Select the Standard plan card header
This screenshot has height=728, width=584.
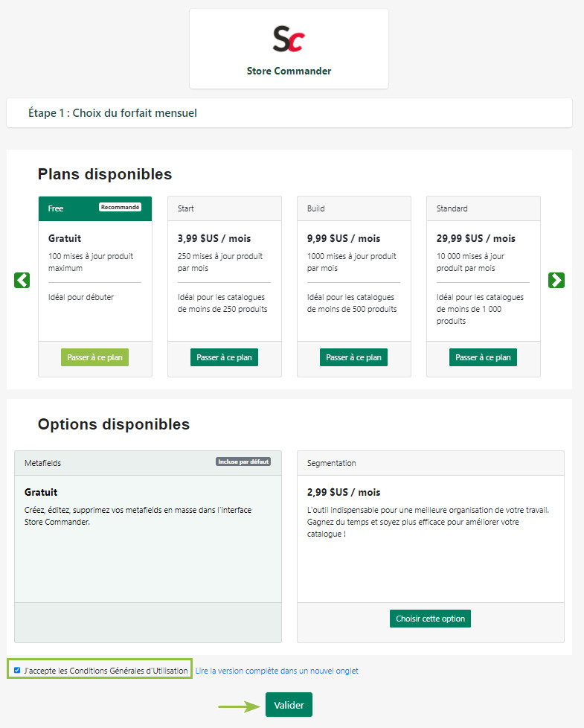484,208
